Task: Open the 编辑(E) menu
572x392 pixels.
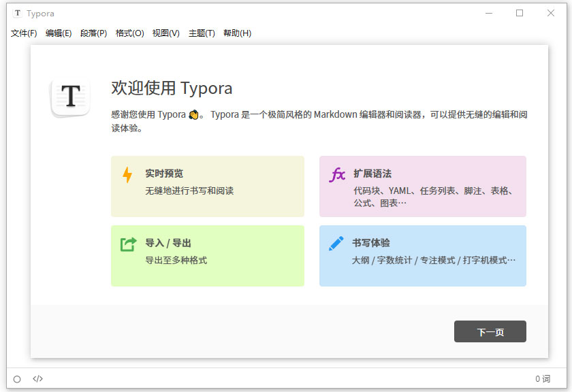Action: pos(59,33)
